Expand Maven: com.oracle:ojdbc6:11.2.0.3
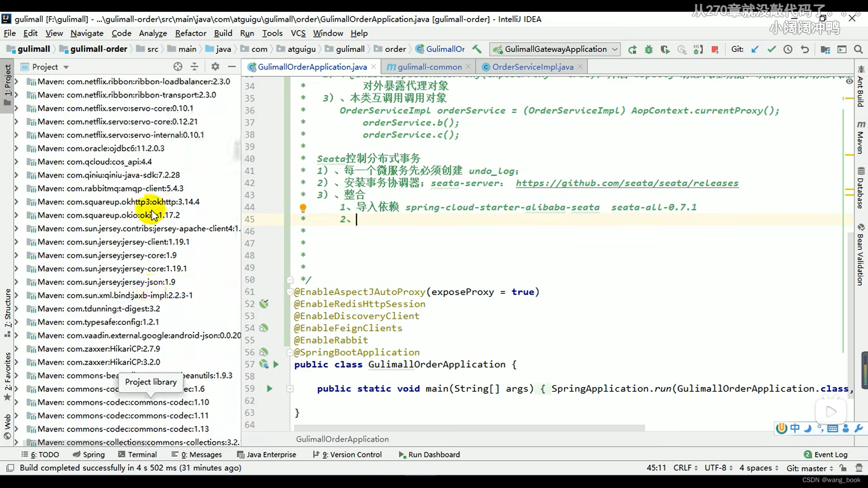The height and width of the screenshot is (488, 868). [16, 148]
